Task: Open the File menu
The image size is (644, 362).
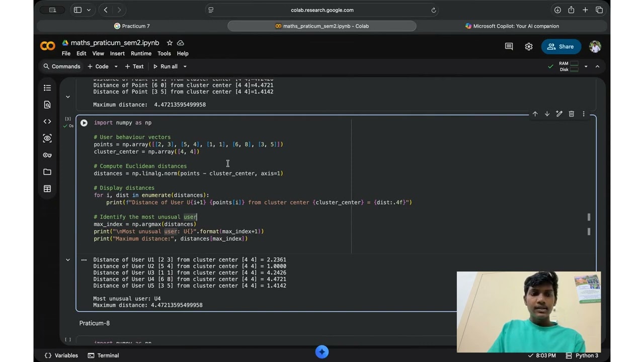Action: (66, 53)
